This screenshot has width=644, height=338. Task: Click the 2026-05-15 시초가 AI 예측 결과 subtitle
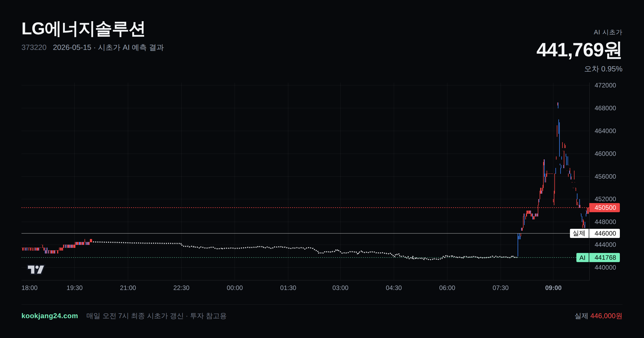pyautogui.click(x=108, y=47)
